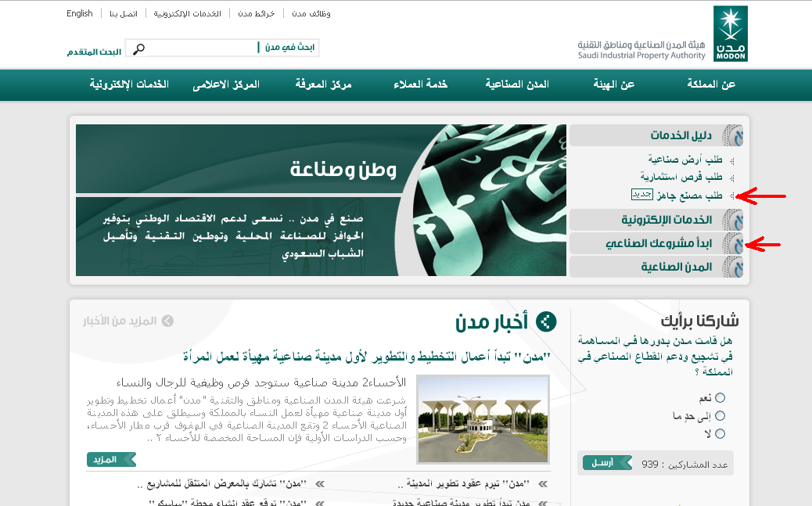Click the coin icon beside الخدمات الإلكترونية panel

click(734, 220)
